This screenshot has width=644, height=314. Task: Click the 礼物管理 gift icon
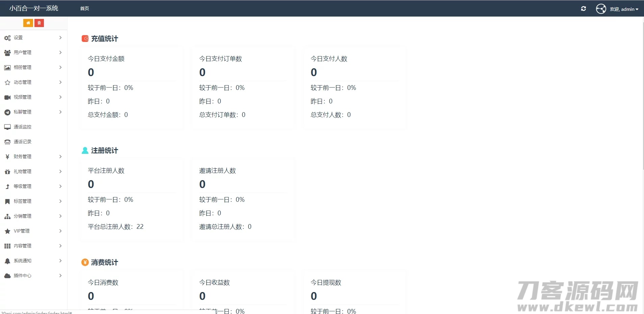[7, 172]
